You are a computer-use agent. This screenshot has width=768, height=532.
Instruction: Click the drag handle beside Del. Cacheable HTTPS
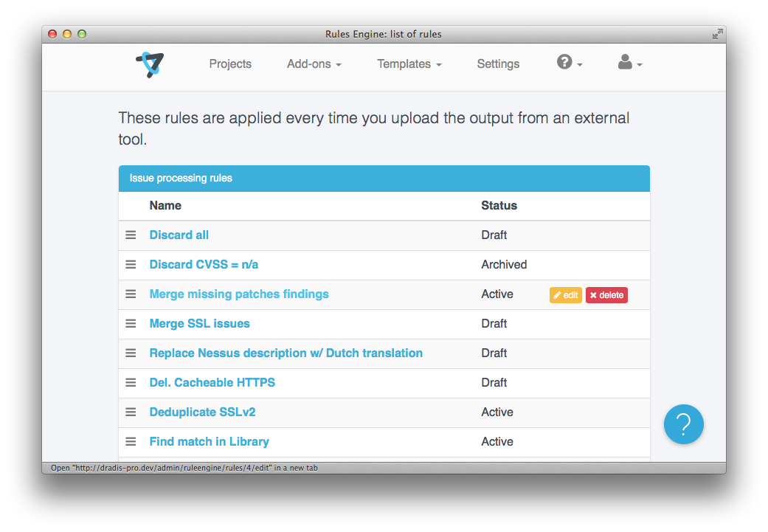(131, 382)
